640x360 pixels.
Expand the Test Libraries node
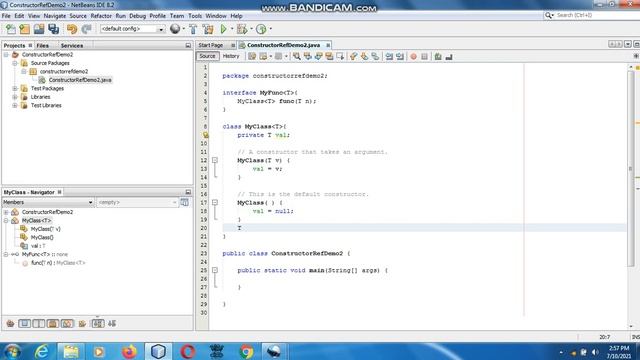(x=15, y=105)
